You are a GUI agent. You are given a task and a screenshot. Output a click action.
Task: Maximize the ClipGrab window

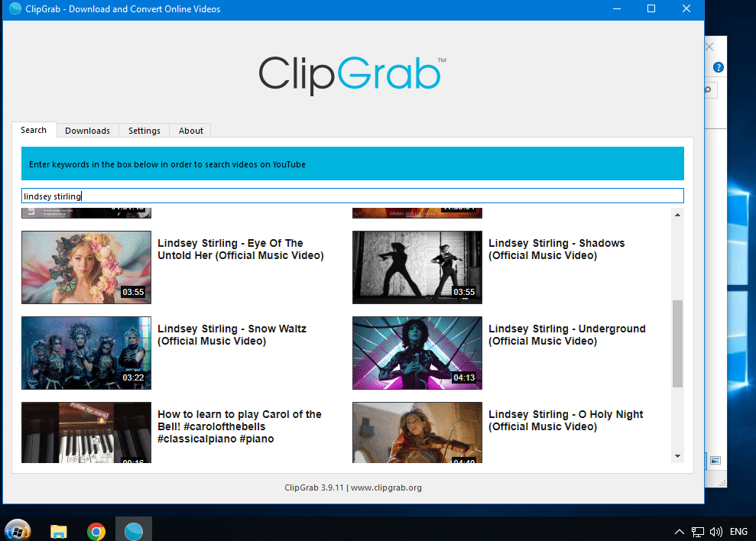(x=651, y=8)
